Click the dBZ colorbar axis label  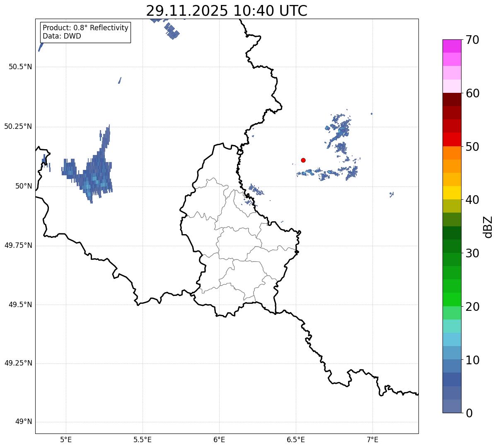pos(488,227)
